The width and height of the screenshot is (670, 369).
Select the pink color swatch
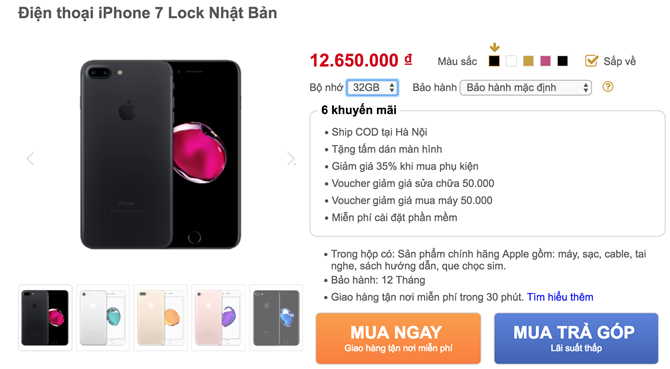pos(545,61)
